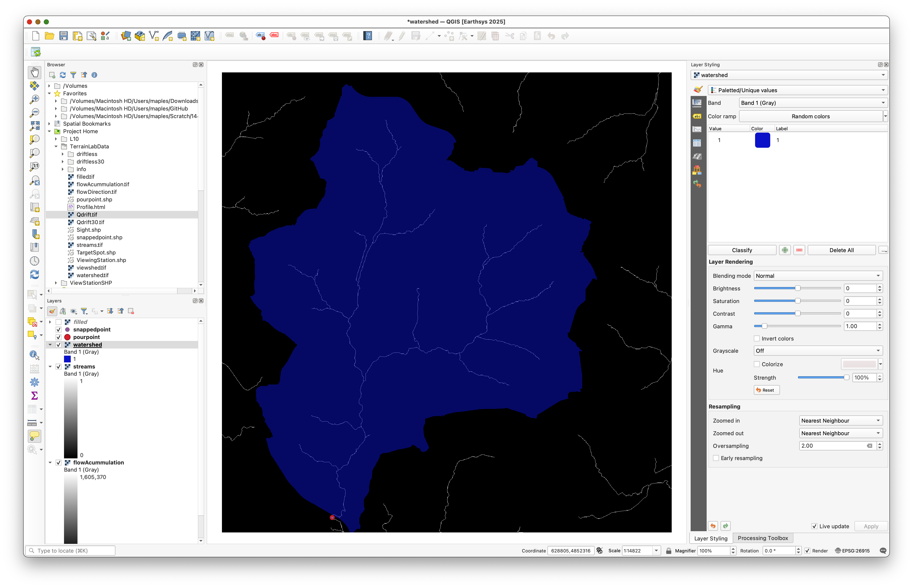Click the blue color swatch for value 1
The image size is (913, 588).
(x=762, y=140)
